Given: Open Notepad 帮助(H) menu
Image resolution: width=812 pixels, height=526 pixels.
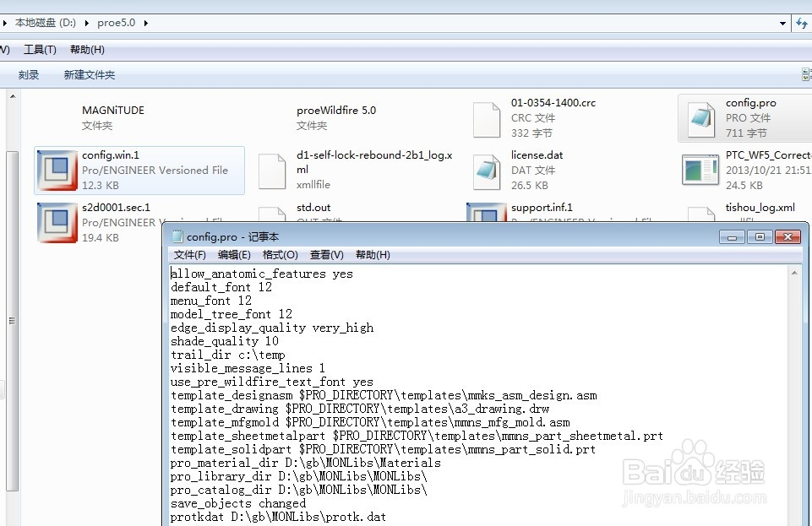Looking at the screenshot, I should click(x=373, y=254).
